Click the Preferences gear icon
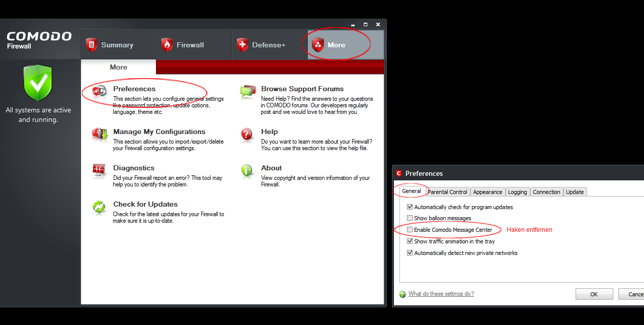 click(x=100, y=91)
